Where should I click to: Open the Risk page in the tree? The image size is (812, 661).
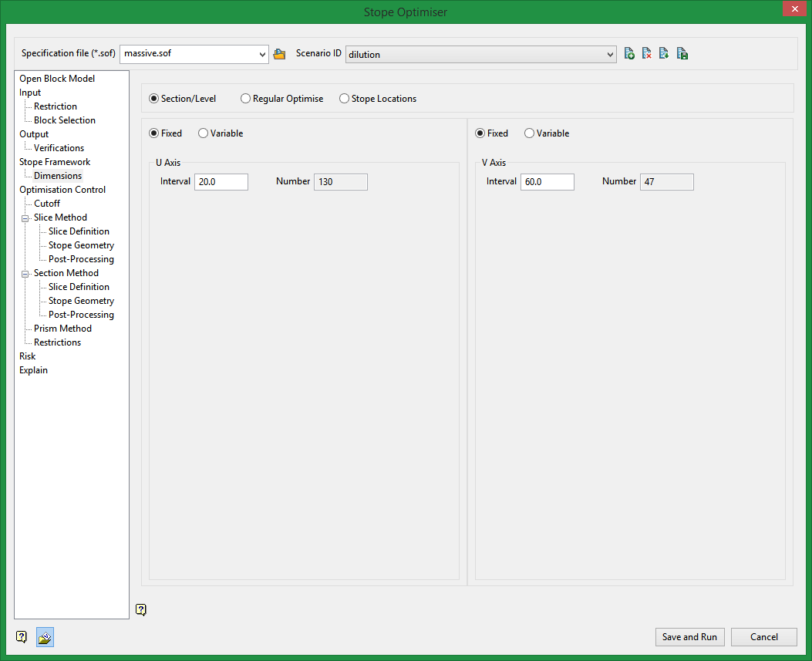click(x=28, y=356)
